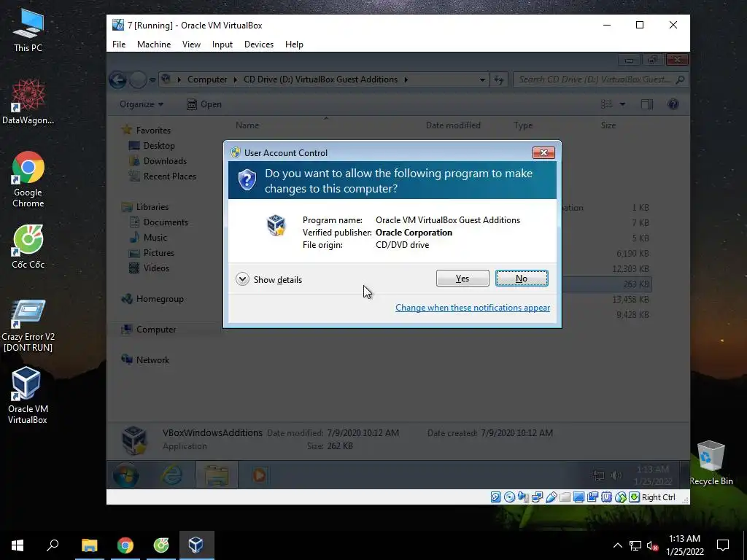Image resolution: width=747 pixels, height=560 pixels.
Task: Click the green arrow keyboard capture icon
Action: pyautogui.click(x=634, y=497)
